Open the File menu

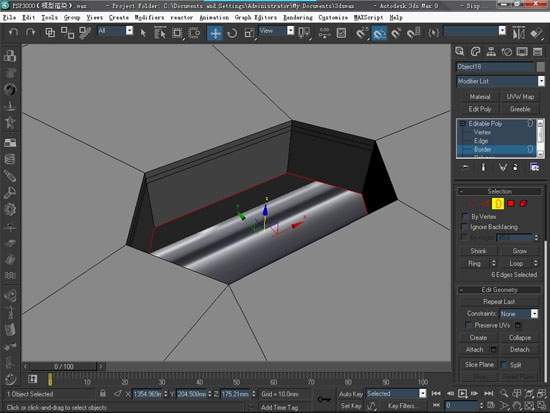(9, 18)
